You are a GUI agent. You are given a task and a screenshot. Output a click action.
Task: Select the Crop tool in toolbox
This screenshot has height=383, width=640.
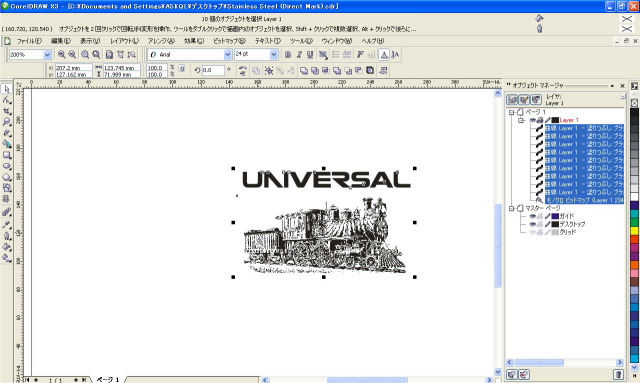click(7, 111)
